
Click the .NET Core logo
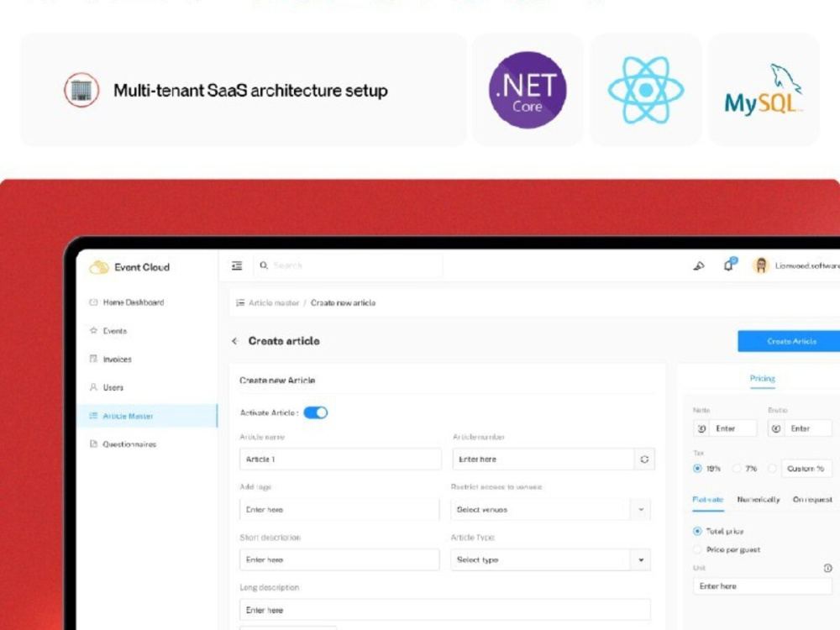[x=528, y=90]
